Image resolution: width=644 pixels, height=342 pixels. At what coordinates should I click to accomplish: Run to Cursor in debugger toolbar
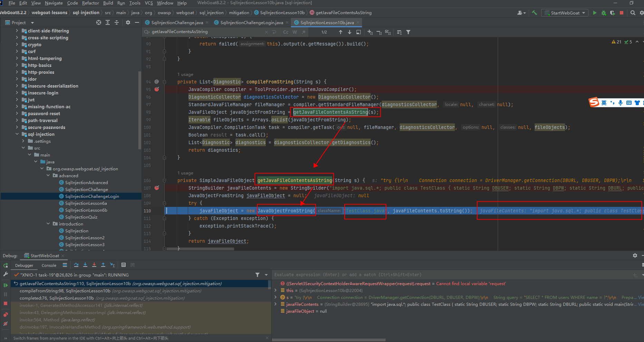pos(112,265)
